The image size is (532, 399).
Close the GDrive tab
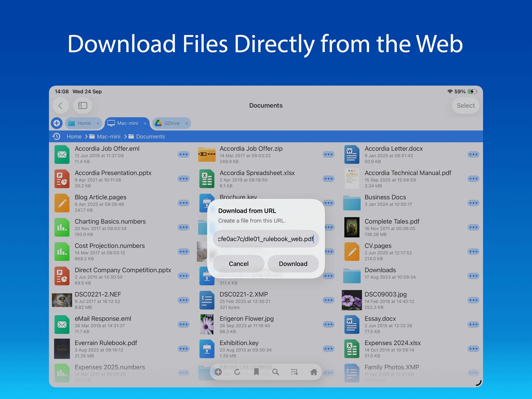[186, 123]
